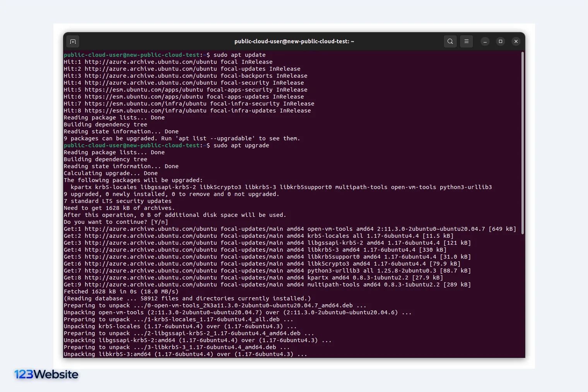
Task: Click 'Unpacking libkrb5-3:amd64' line
Action: click(185, 354)
